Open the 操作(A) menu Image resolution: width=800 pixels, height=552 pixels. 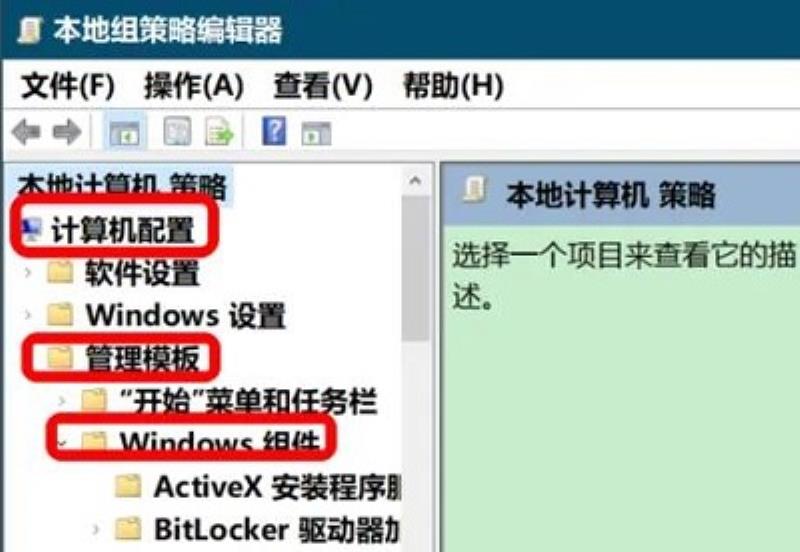(x=194, y=85)
